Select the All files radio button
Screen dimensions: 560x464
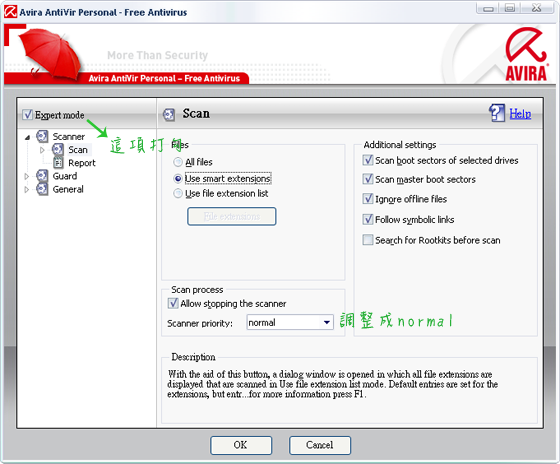tap(178, 162)
